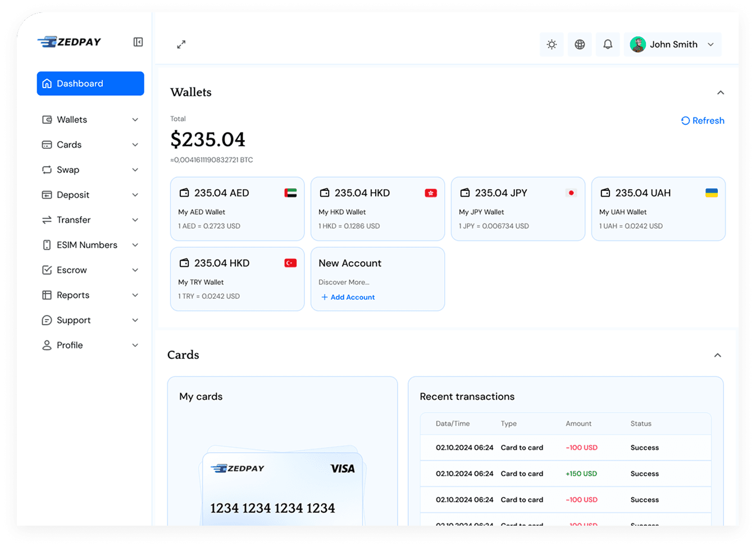Screen dimensions: 756x547
Task: Click the Profile person icon
Action: (47, 345)
